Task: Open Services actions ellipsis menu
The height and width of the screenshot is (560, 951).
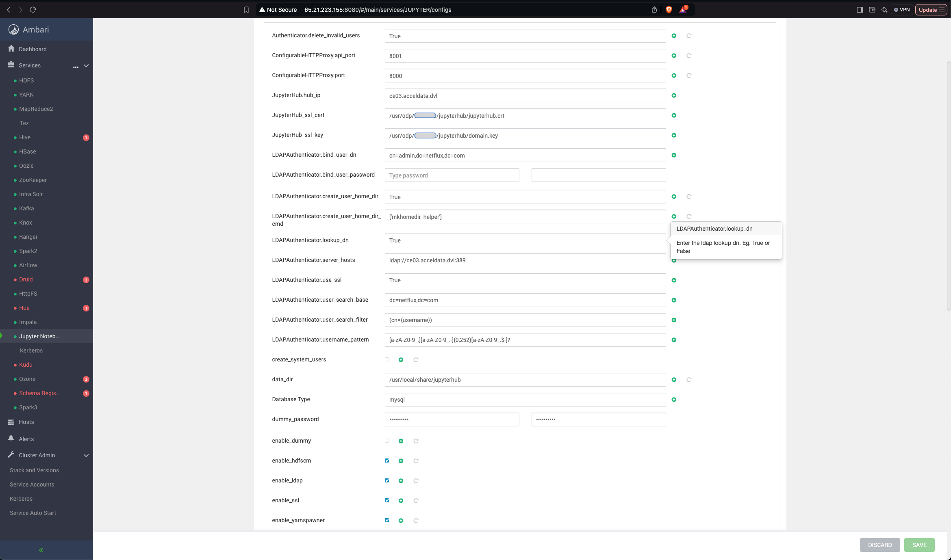Action: (x=76, y=66)
